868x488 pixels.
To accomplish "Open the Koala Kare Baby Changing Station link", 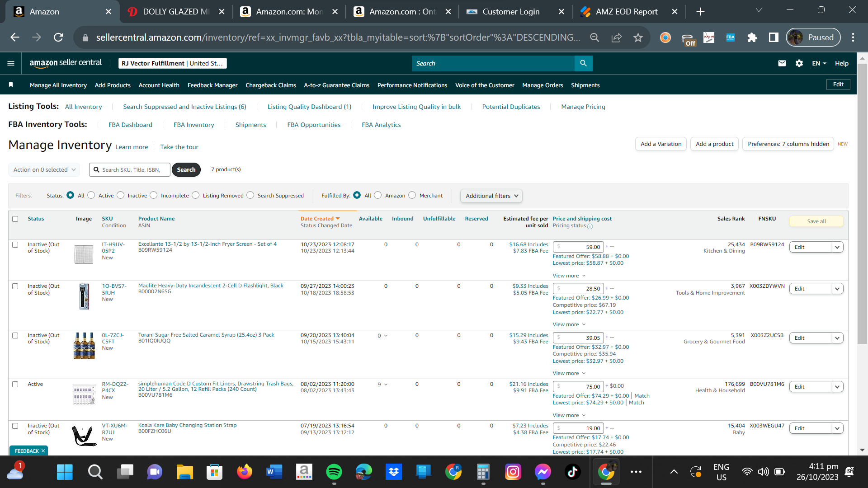I will coord(187,425).
